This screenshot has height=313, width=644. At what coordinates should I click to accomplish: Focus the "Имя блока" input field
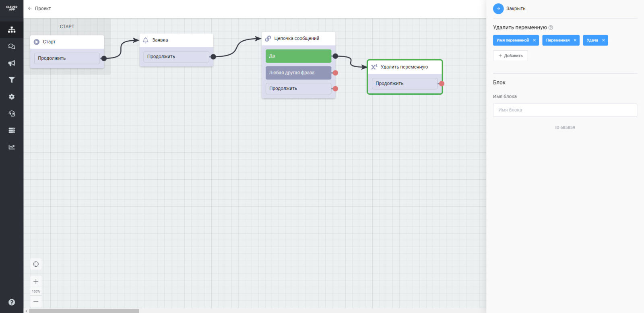[x=565, y=110]
